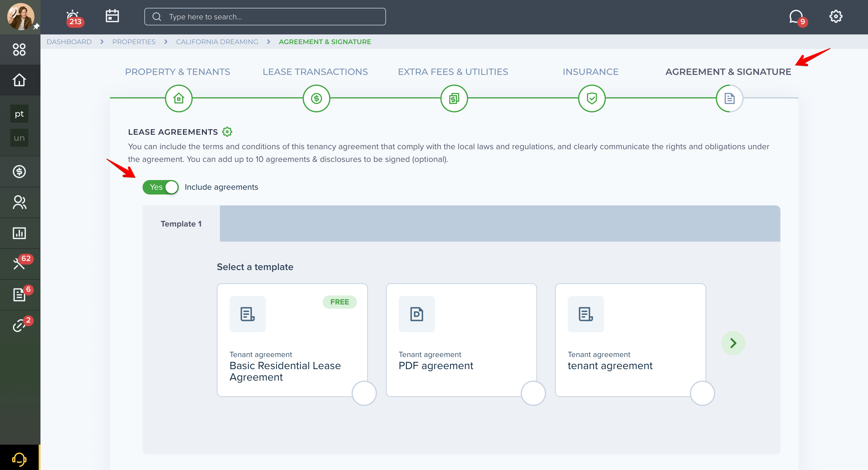Open the user profile avatar
The image size is (868, 470).
click(20, 17)
